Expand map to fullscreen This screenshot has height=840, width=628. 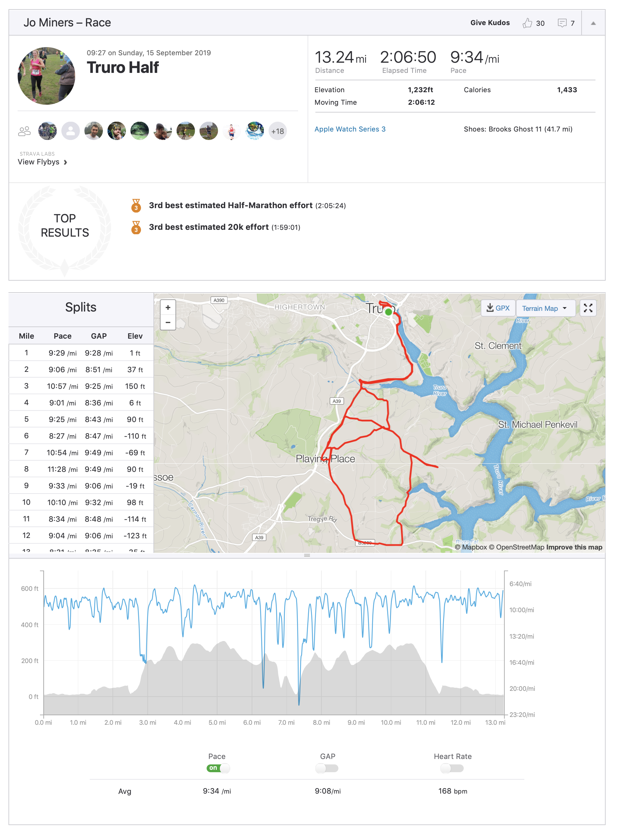588,308
